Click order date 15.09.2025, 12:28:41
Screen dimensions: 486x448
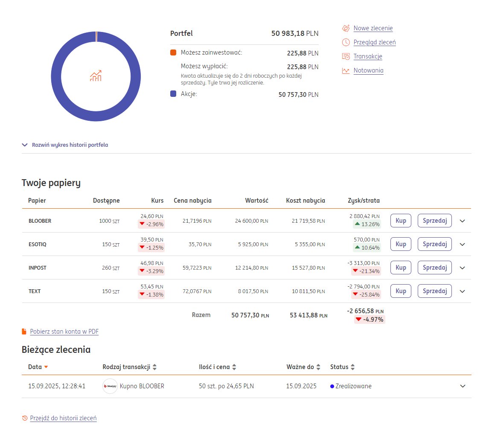(x=57, y=386)
